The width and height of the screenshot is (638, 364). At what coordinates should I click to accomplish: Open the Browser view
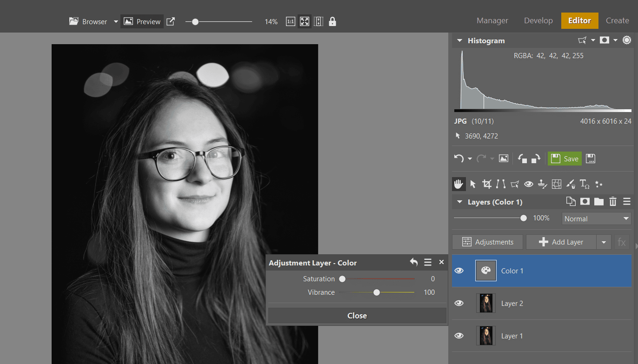(88, 21)
